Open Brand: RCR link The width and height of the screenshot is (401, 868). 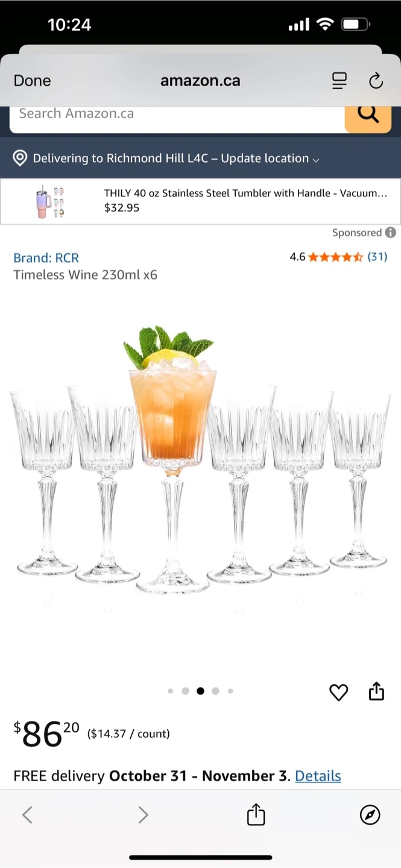[x=46, y=257]
